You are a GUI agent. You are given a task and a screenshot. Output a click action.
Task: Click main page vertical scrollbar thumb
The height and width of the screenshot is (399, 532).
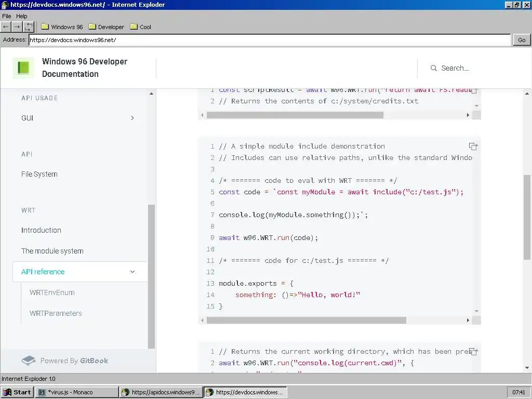click(x=527, y=218)
